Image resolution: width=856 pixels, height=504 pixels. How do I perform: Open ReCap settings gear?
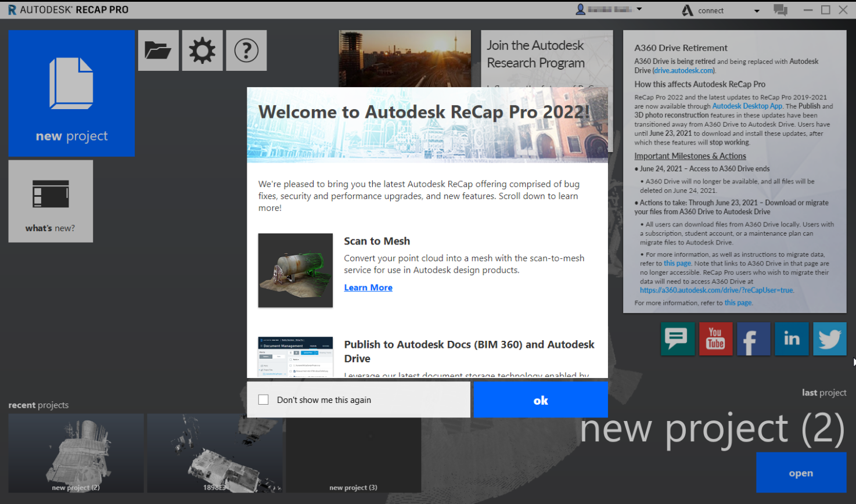tap(202, 51)
